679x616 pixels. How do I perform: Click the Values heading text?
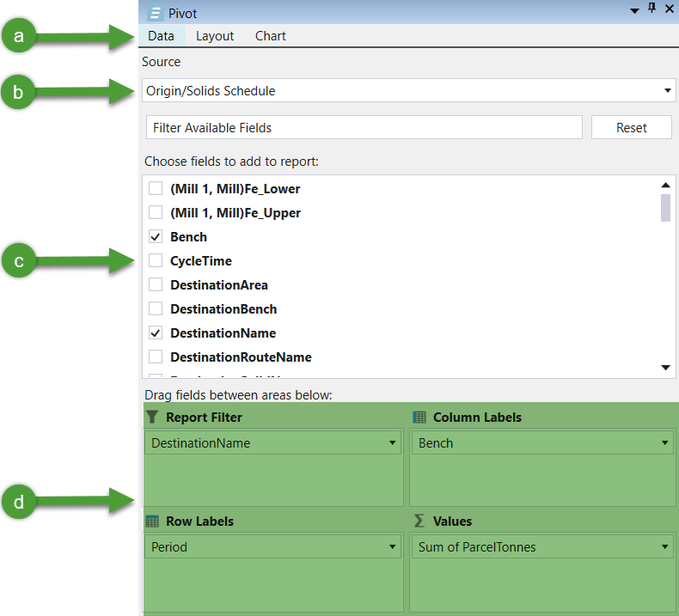pyautogui.click(x=452, y=521)
